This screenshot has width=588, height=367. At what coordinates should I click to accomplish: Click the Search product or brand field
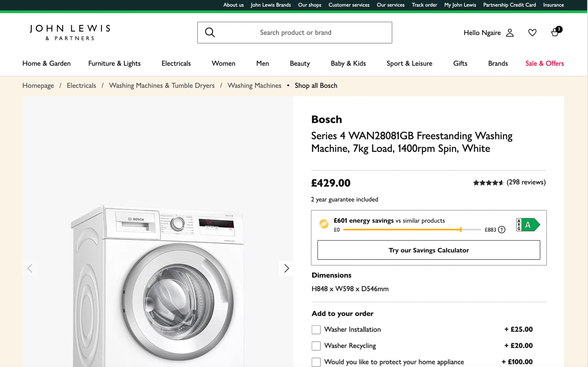295,32
